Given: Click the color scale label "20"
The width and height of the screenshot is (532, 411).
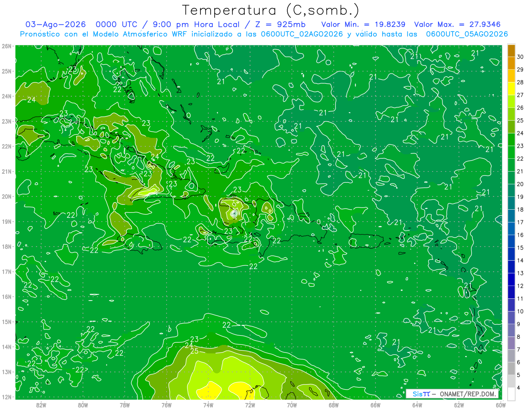Looking at the screenshot, I should pyautogui.click(x=520, y=184).
